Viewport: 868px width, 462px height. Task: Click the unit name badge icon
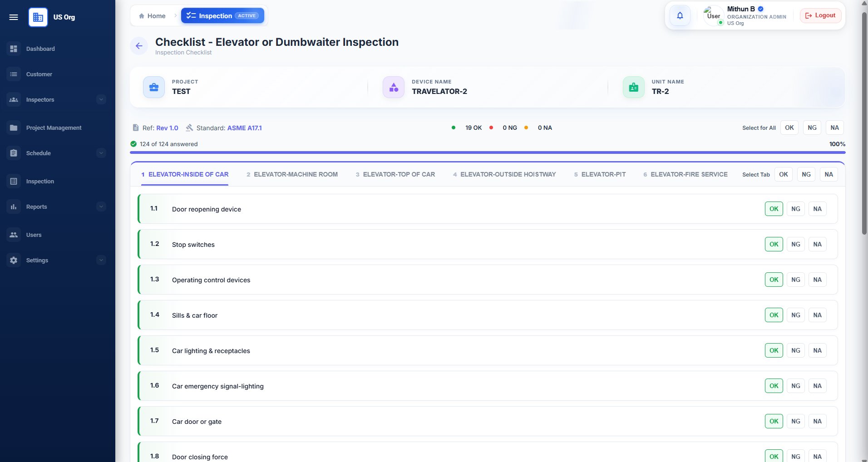634,87
